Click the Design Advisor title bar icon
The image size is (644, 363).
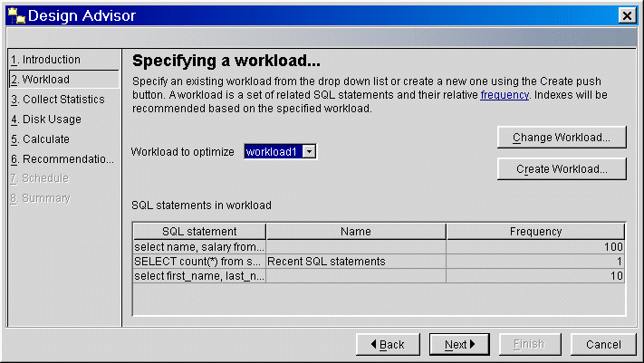[15, 15]
